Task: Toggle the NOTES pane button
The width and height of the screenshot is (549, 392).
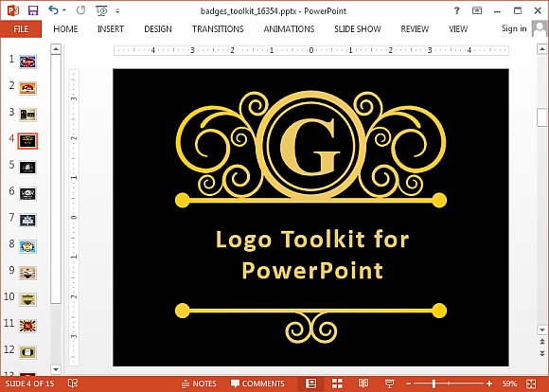Action: (x=199, y=383)
